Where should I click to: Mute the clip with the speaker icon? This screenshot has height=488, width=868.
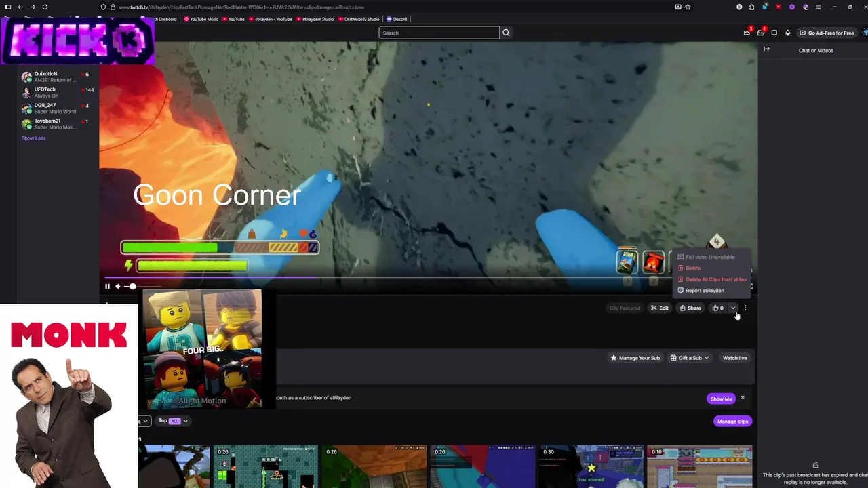[117, 287]
